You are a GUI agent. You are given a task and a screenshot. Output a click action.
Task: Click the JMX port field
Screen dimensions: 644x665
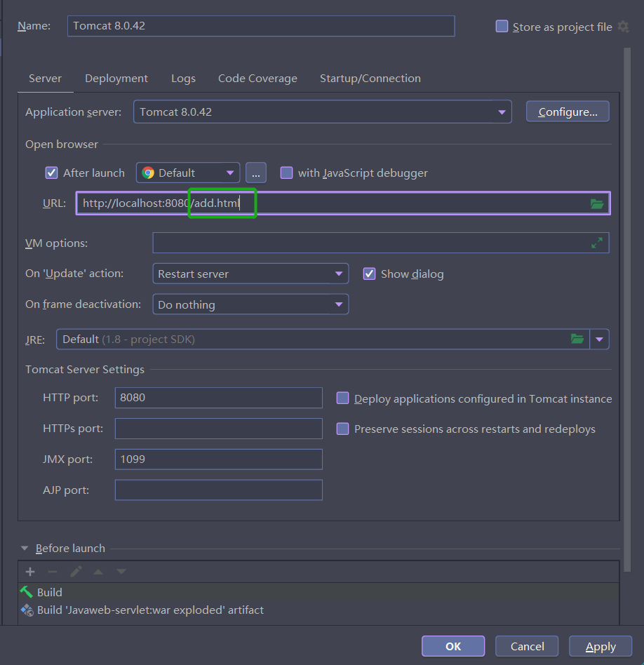tap(218, 459)
